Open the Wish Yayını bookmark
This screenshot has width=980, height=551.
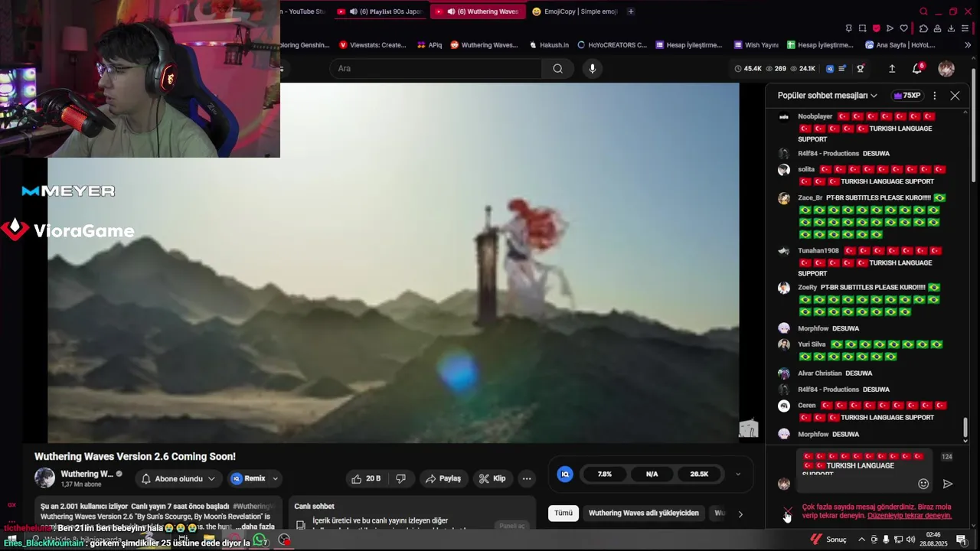756,45
